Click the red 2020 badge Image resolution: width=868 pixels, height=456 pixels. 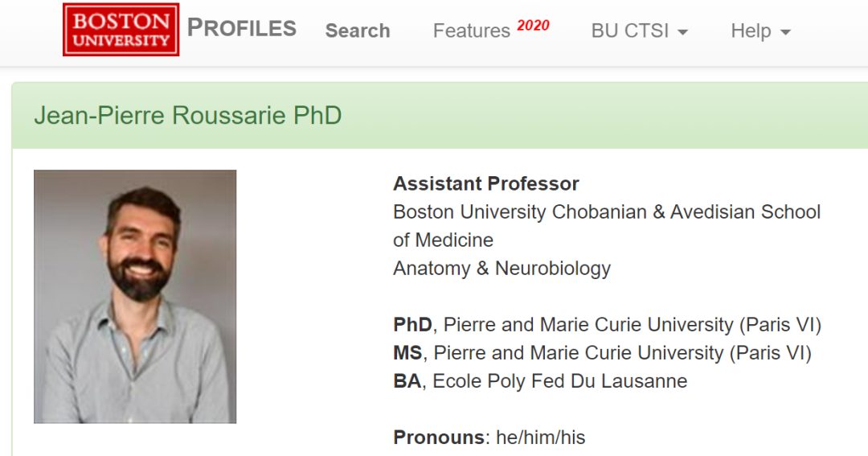coord(533,25)
